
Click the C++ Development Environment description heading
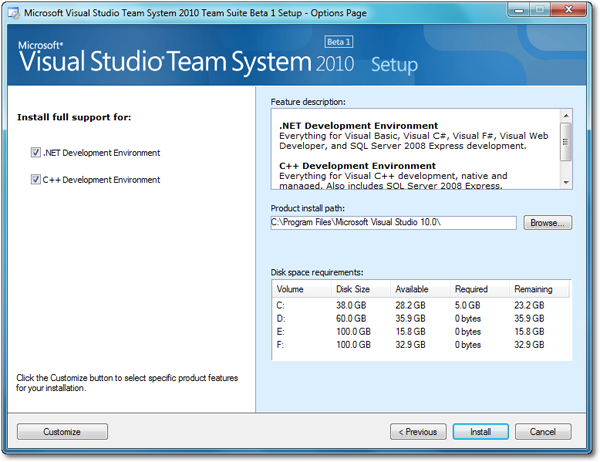click(357, 166)
